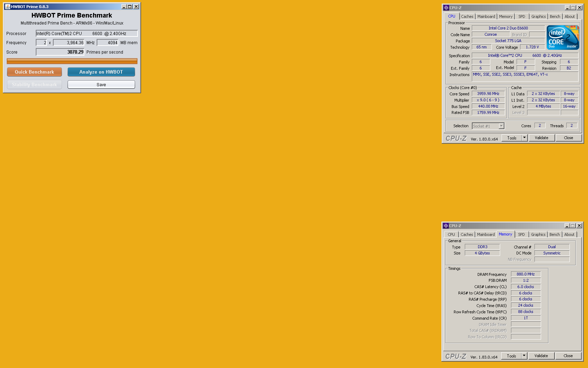This screenshot has height=368, width=588.
Task: Switch to Caches tab in top CPU-Z window
Action: pos(467,16)
